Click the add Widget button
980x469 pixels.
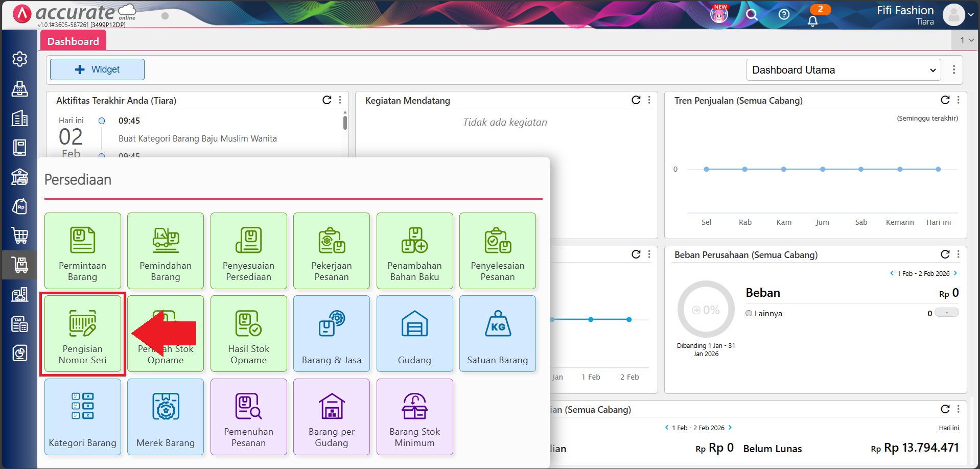(x=97, y=69)
